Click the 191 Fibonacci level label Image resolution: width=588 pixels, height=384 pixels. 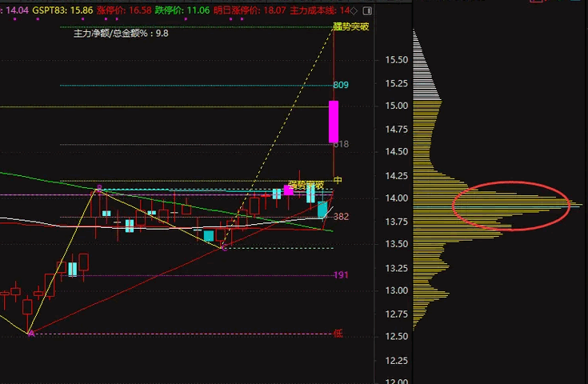[341, 275]
